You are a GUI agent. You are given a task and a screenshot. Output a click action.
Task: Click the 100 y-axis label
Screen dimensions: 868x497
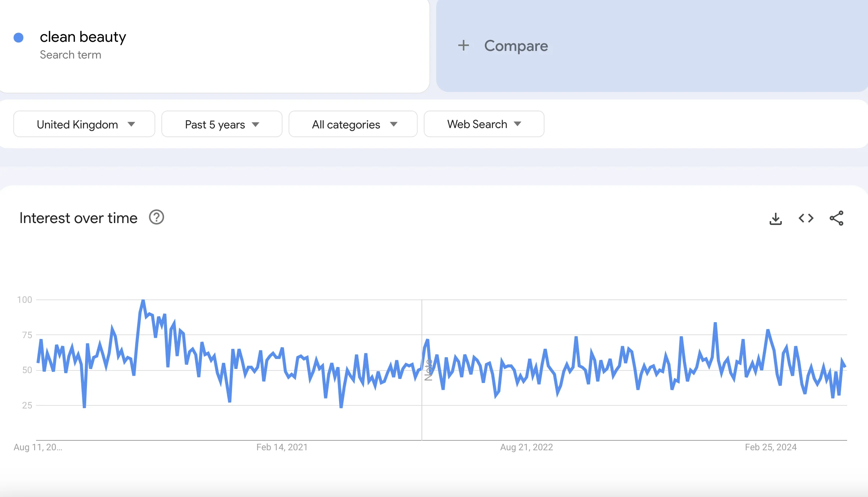click(25, 300)
